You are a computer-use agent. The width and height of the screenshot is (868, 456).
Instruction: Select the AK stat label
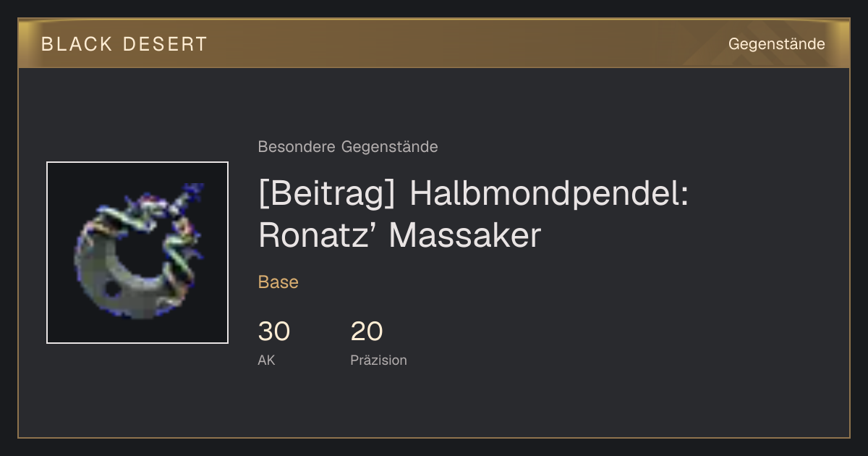(x=266, y=360)
